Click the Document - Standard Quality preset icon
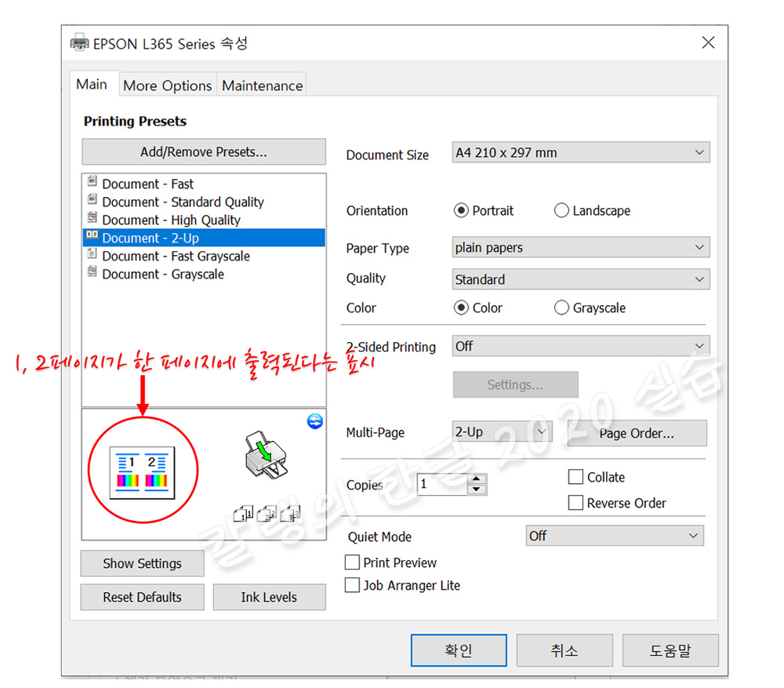This screenshot has width=784, height=688. 92,198
